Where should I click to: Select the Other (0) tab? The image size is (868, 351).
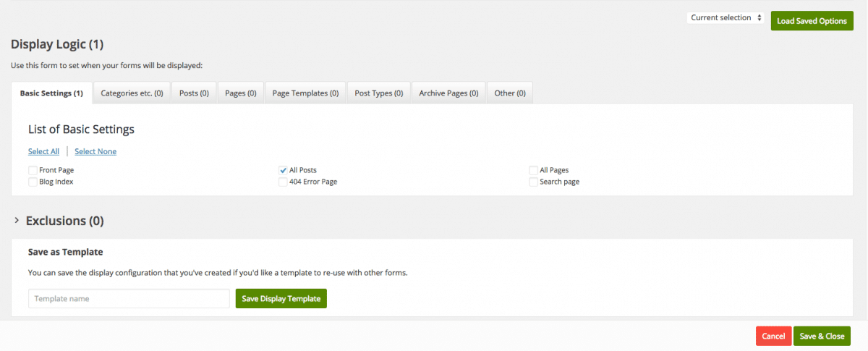click(510, 93)
